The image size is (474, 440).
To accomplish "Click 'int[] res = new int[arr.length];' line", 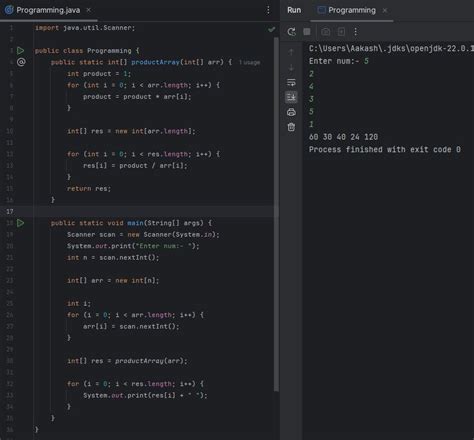I will (x=131, y=131).
